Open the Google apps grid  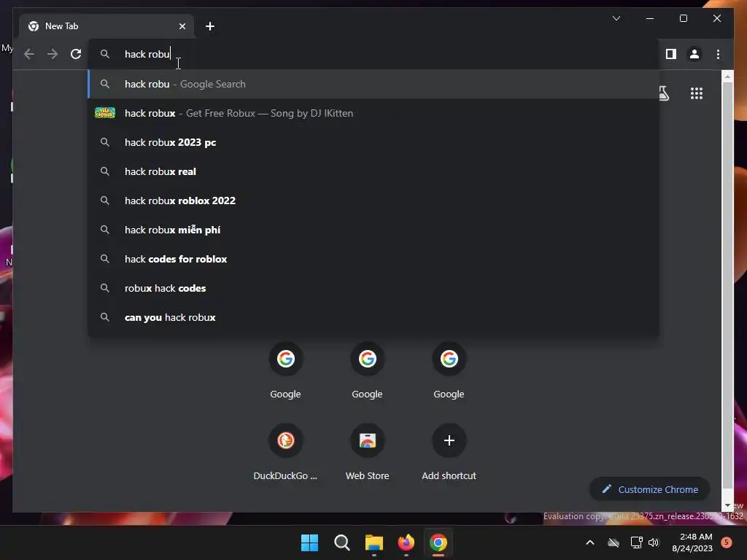tap(697, 93)
